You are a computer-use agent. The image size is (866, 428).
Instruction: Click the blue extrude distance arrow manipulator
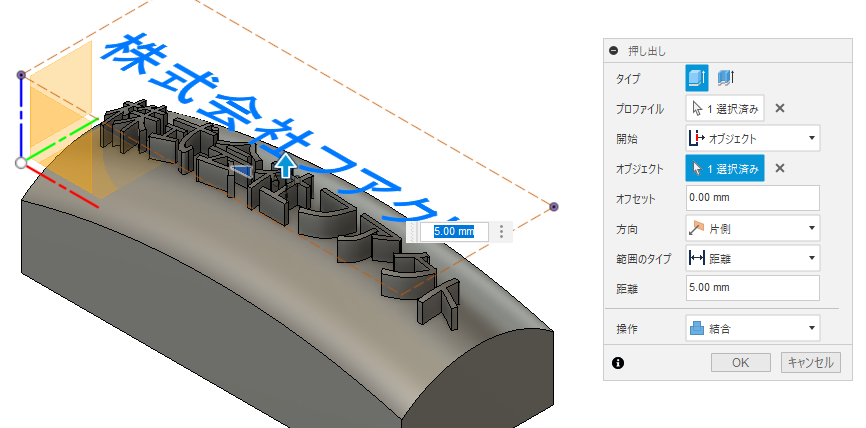tap(286, 166)
